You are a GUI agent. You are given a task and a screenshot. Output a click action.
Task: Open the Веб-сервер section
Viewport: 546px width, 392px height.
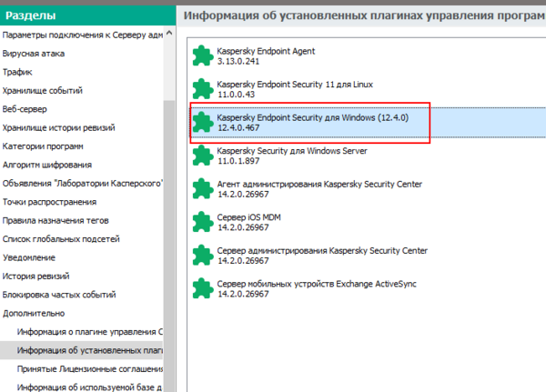25,109
